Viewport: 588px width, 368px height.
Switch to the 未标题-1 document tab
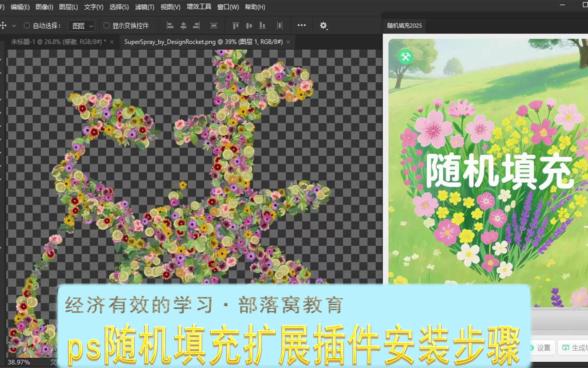pyautogui.click(x=58, y=42)
